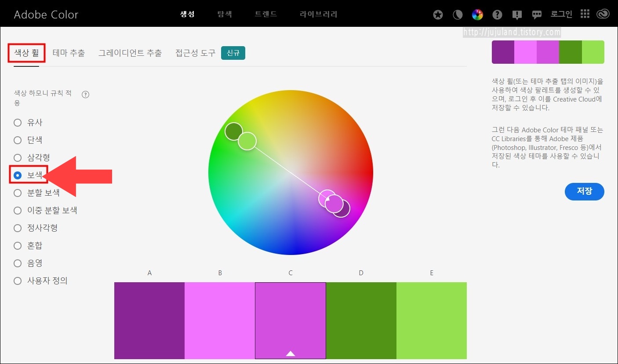618x364 pixels.
Task: Select color swatch D dark green
Action: click(x=361, y=320)
